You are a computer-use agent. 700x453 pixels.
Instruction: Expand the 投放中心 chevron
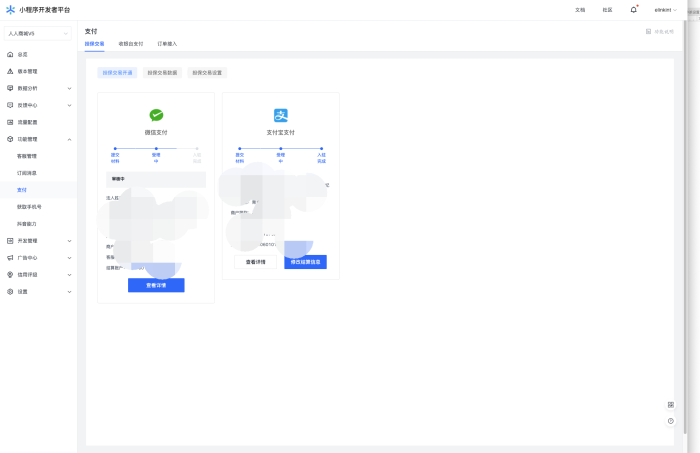point(69,105)
